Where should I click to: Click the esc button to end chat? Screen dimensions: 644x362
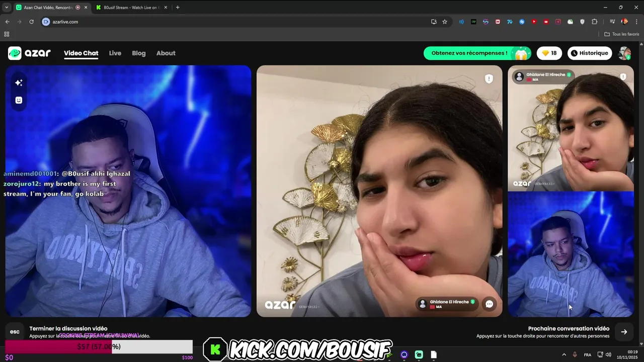tap(15, 332)
